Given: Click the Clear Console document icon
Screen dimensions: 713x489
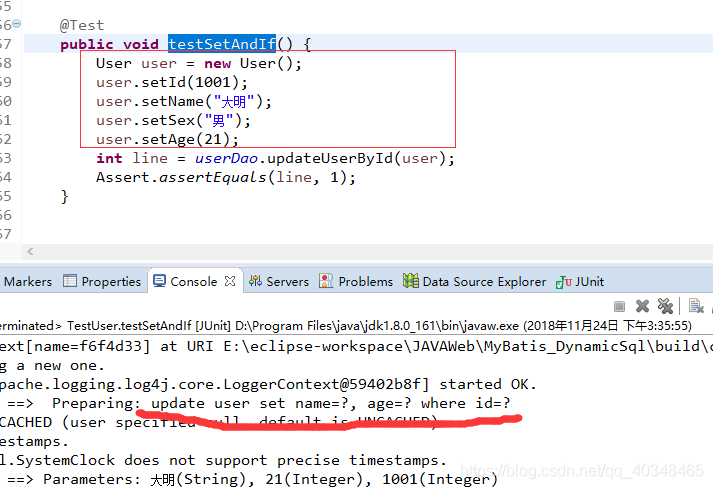Looking at the screenshot, I should 696,306.
